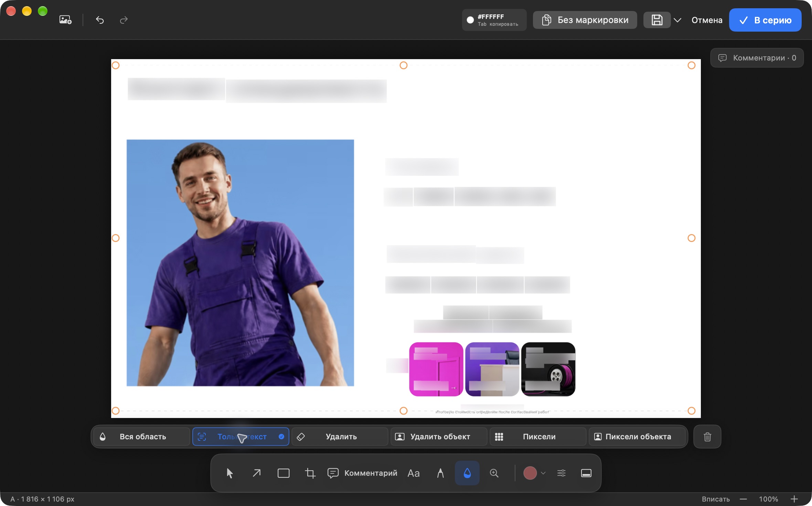Expand the save options chevron
This screenshot has height=506, width=812.
click(677, 20)
